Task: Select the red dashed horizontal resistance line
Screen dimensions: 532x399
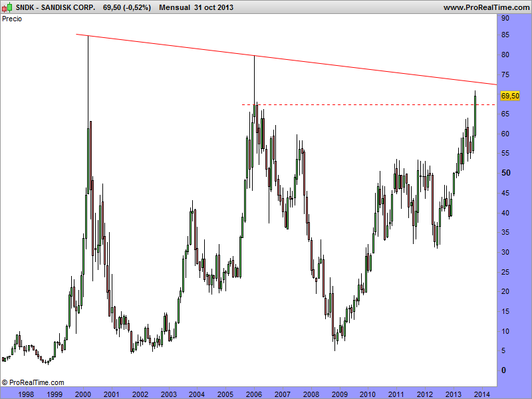Action: pyautogui.click(x=369, y=104)
